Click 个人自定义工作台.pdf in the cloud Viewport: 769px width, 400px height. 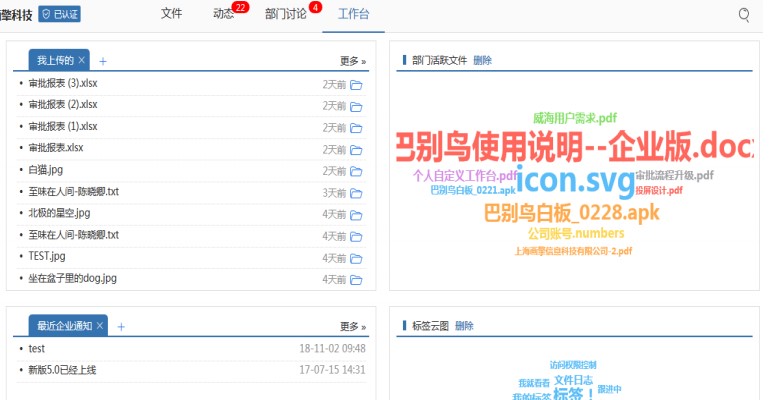465,175
